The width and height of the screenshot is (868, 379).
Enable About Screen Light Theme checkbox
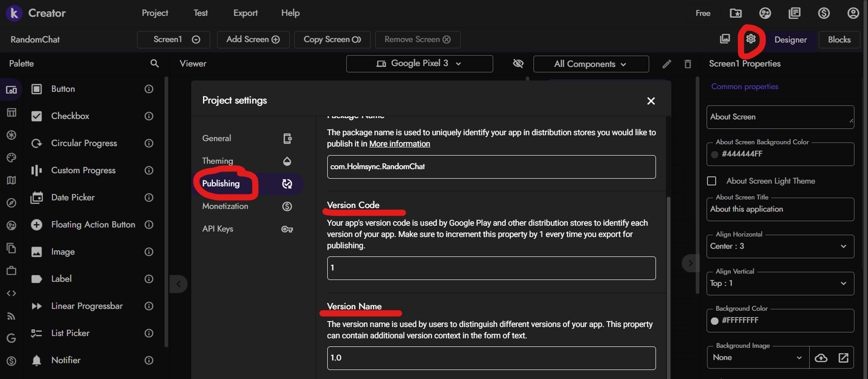[x=712, y=181]
